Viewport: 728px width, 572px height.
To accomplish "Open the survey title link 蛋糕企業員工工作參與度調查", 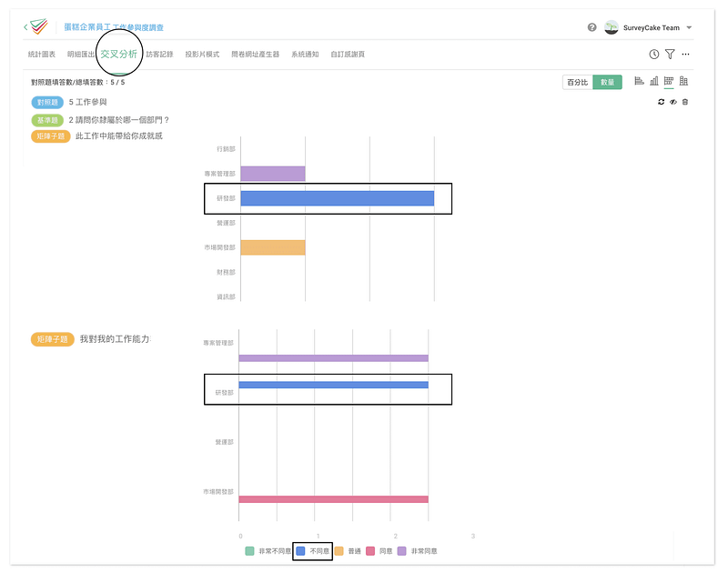I will pyautogui.click(x=114, y=27).
